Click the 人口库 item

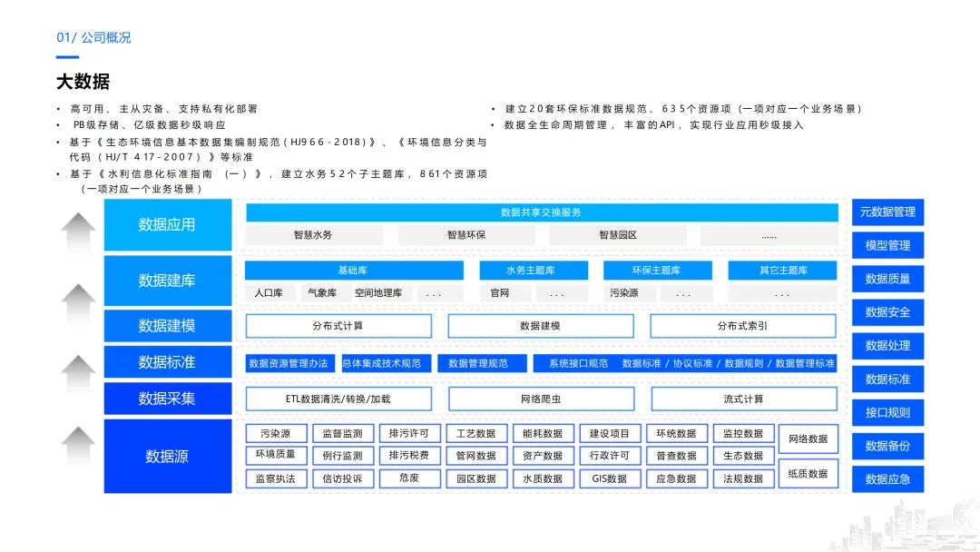pyautogui.click(x=269, y=292)
